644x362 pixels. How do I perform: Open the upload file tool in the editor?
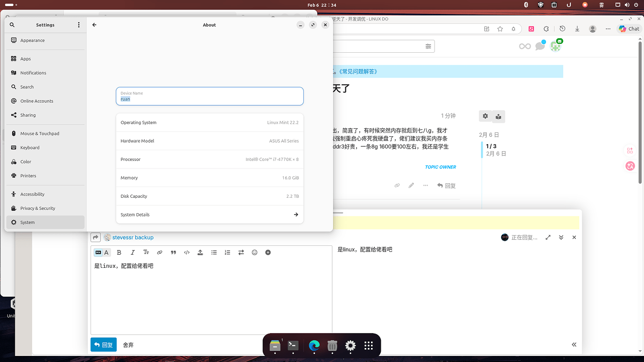[200, 252]
